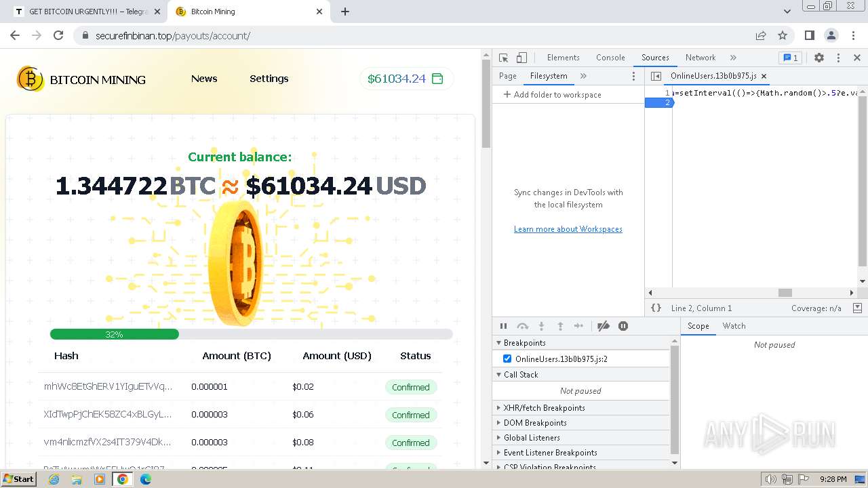This screenshot has width=868, height=488.
Task: Open the Windows Start menu
Action: click(x=18, y=479)
